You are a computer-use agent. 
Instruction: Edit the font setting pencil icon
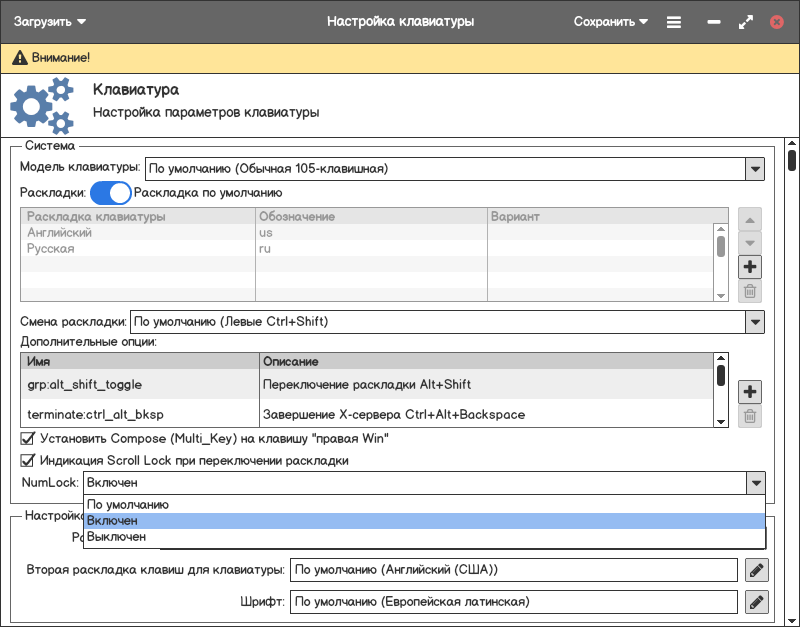pos(757,602)
